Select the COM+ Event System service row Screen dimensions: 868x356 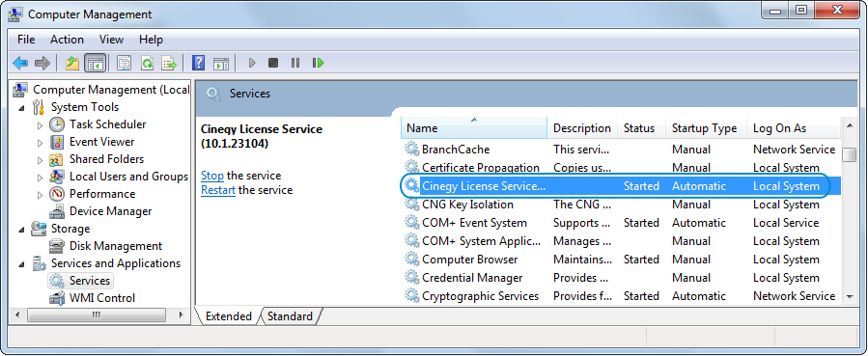pos(621,223)
